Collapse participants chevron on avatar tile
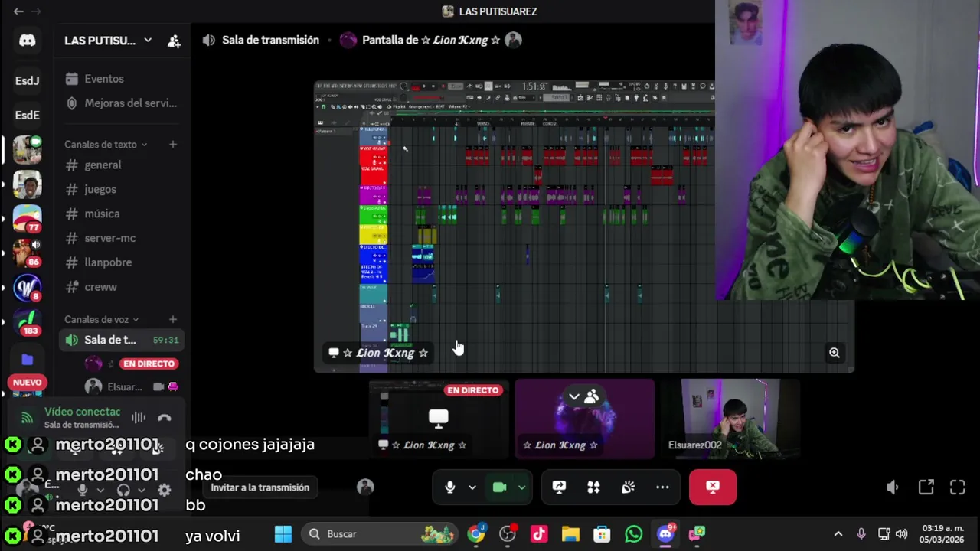 573,396
